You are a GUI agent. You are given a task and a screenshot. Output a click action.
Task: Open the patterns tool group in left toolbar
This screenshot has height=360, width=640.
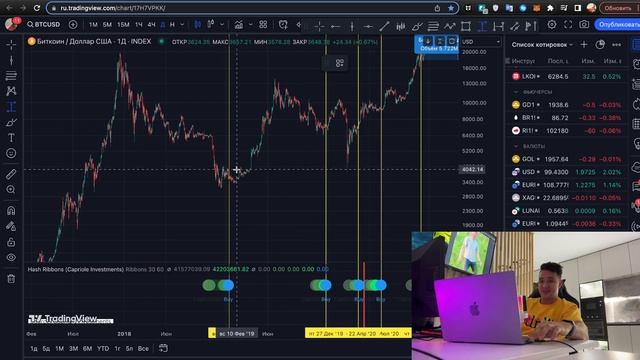pos(11,91)
